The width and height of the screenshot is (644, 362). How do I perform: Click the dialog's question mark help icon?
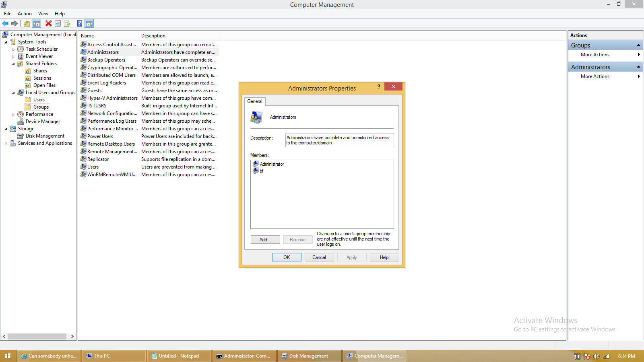pyautogui.click(x=379, y=86)
